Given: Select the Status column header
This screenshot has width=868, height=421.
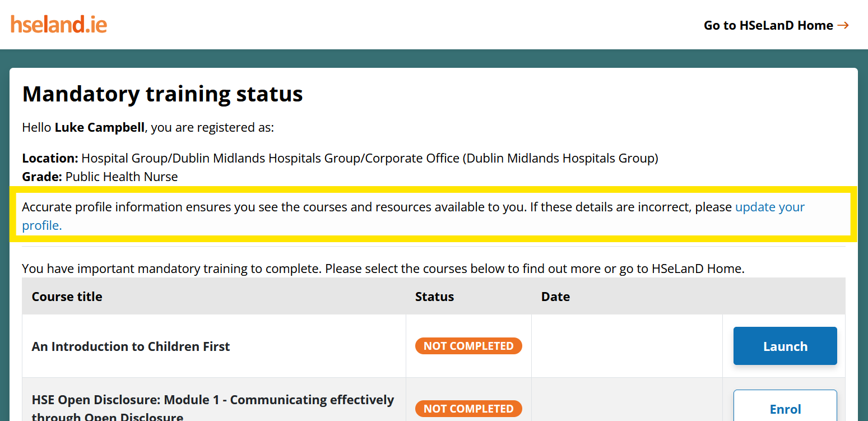Looking at the screenshot, I should [434, 297].
